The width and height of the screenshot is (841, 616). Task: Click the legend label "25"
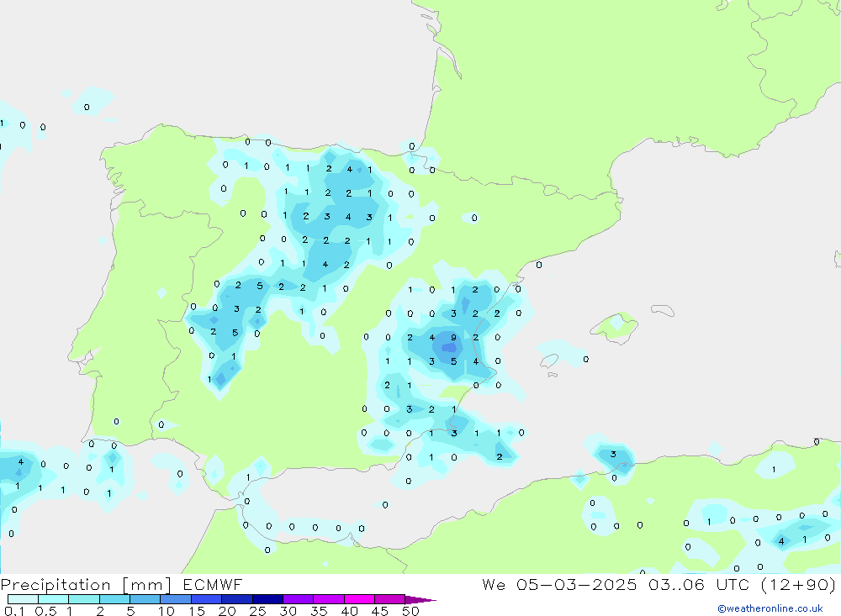pyautogui.click(x=257, y=611)
